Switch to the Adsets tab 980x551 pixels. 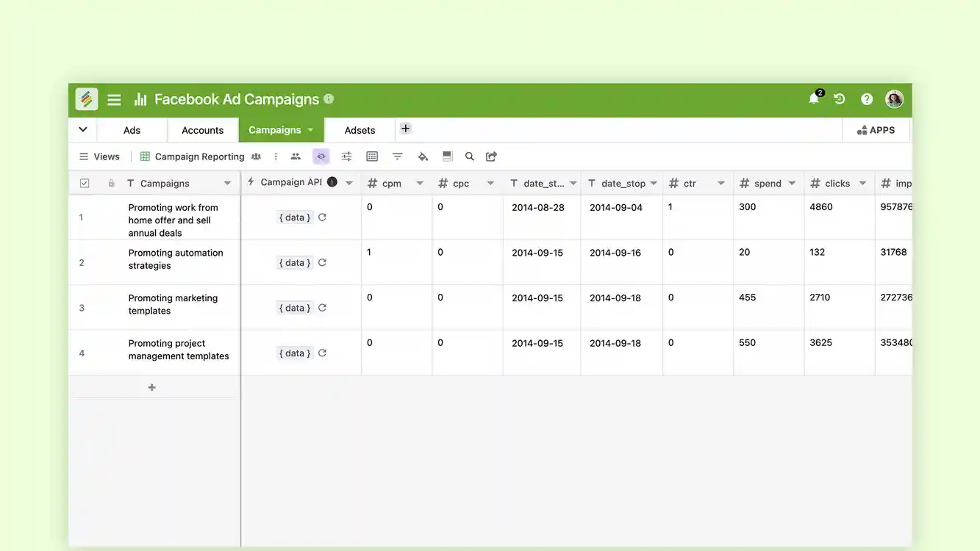pyautogui.click(x=360, y=130)
